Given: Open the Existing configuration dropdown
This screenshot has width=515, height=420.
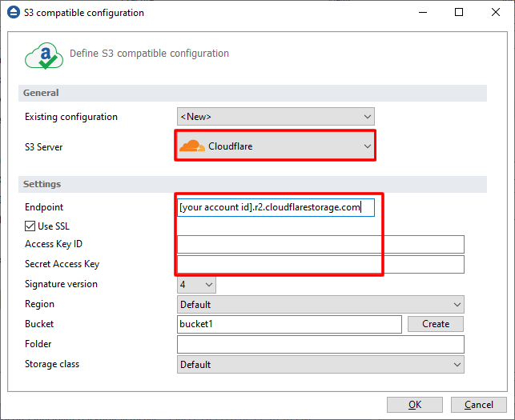Looking at the screenshot, I should [x=276, y=117].
